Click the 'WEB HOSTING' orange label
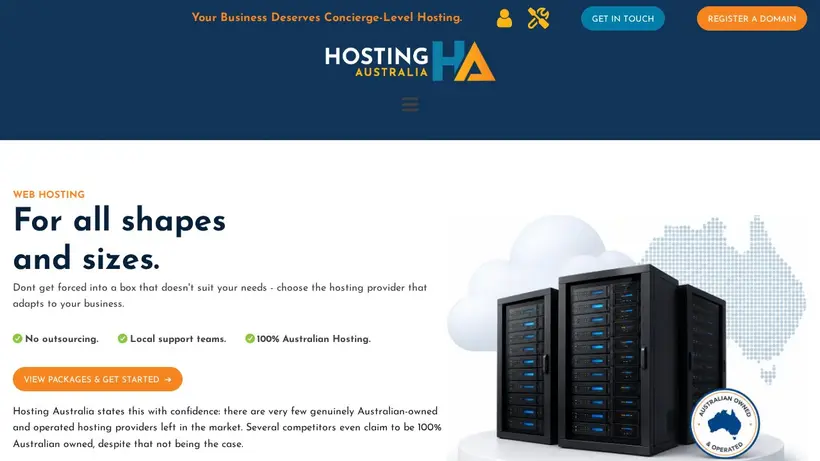 (49, 194)
